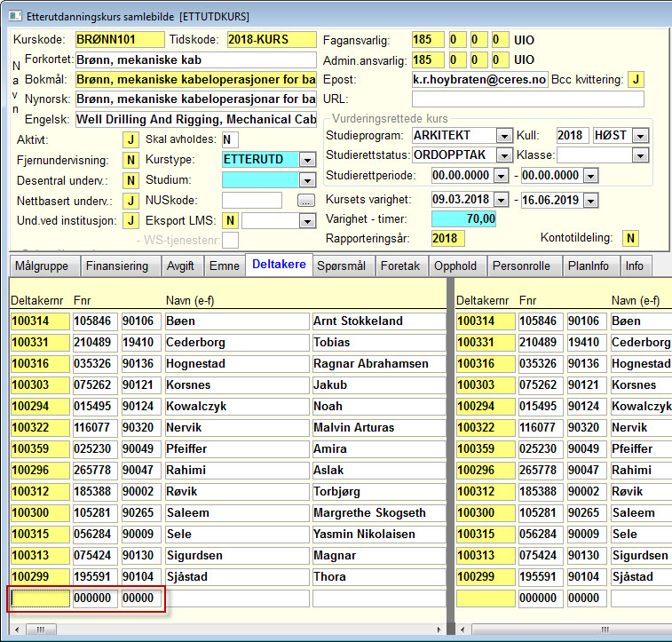Click the Forkortet name field

click(x=196, y=60)
